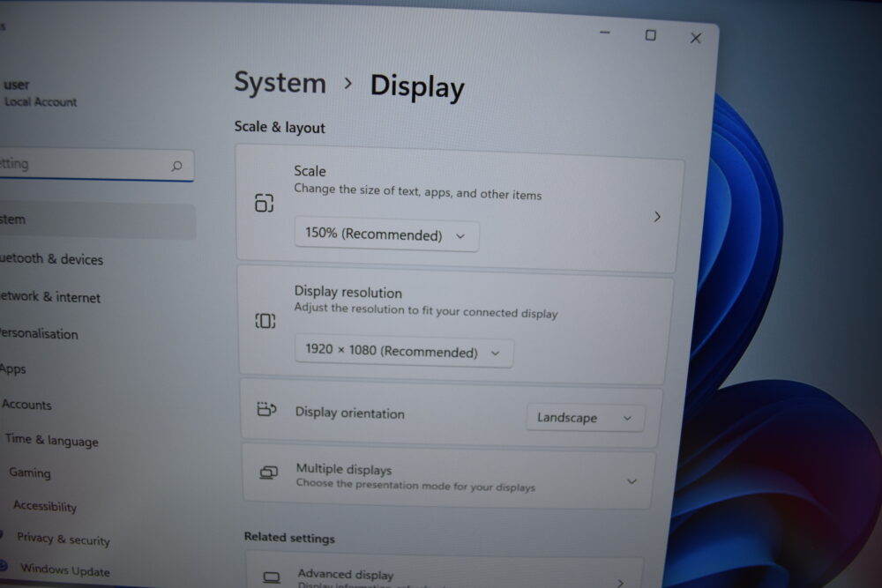This screenshot has height=588, width=882.
Task: Open Advanced display via its arrow
Action: (620, 583)
